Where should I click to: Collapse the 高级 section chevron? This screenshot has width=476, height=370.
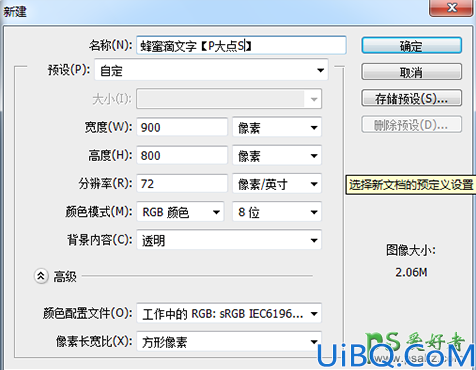coord(41,276)
